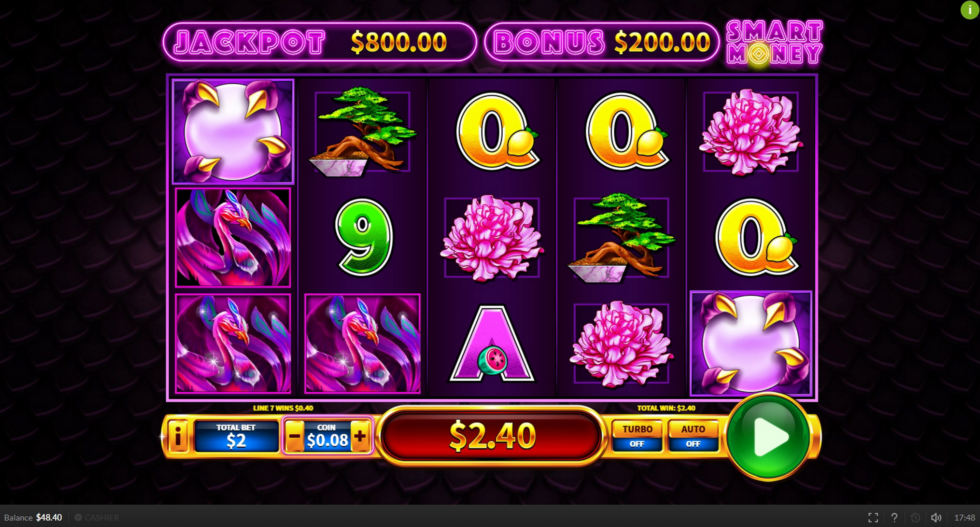Open the help question mark icon
The width and height of the screenshot is (980, 527).
894,518
